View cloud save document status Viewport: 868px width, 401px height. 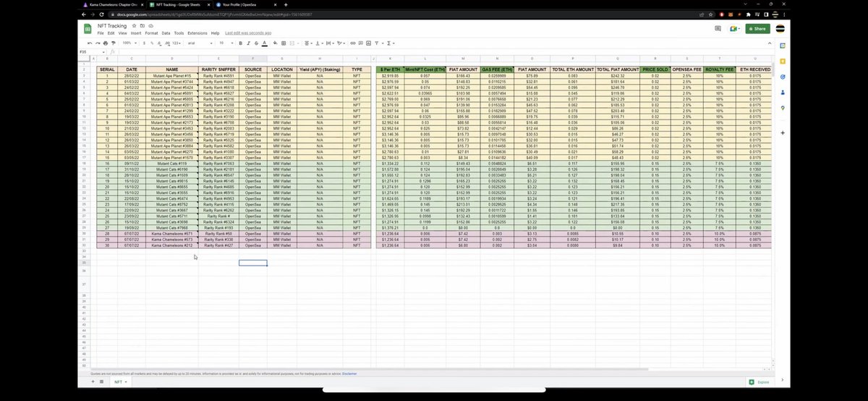click(150, 25)
